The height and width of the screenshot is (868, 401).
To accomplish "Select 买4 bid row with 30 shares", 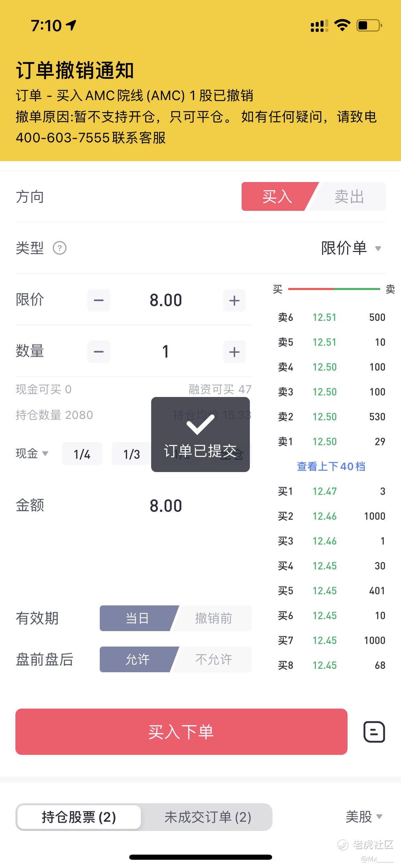I will [x=331, y=566].
